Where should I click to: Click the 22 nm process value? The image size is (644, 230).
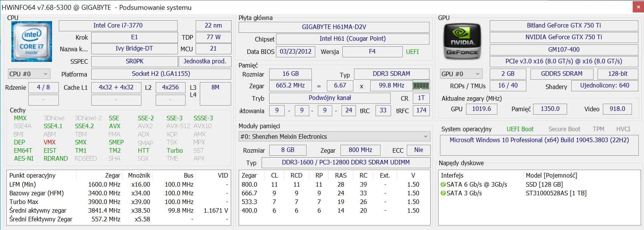coord(213,26)
